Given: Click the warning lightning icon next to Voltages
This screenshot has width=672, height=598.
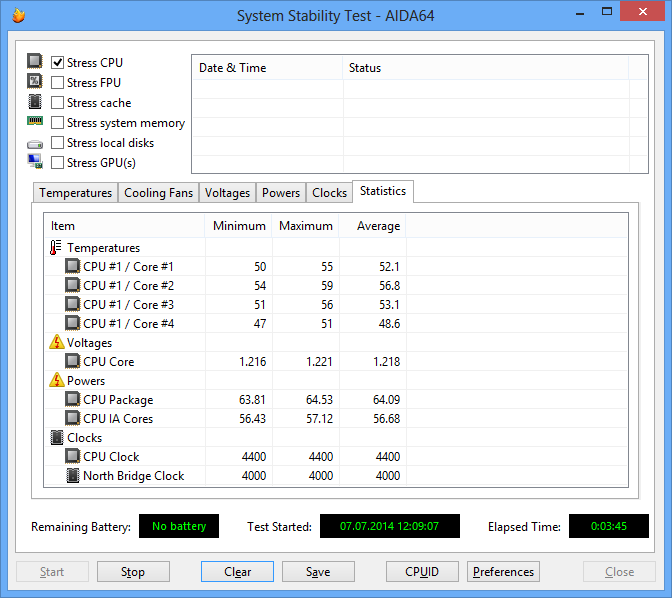Looking at the screenshot, I should pos(57,342).
